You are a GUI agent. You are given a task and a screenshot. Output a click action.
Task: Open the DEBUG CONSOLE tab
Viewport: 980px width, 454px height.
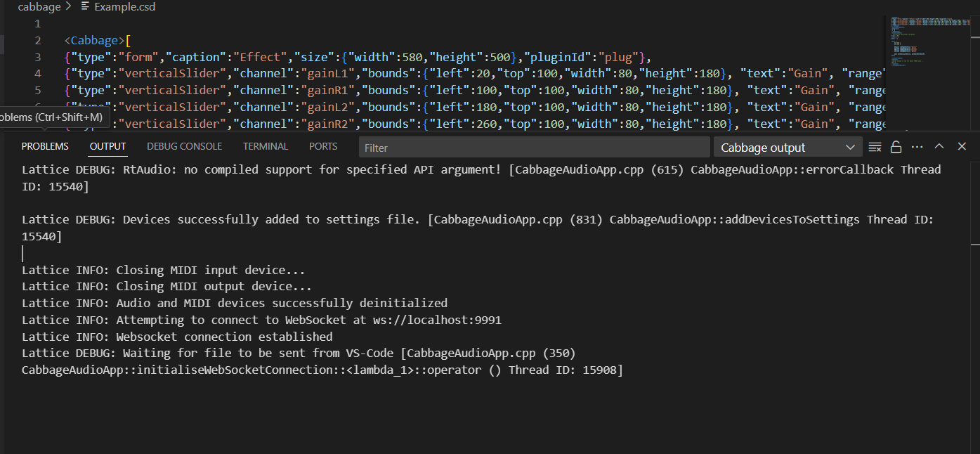(x=184, y=146)
